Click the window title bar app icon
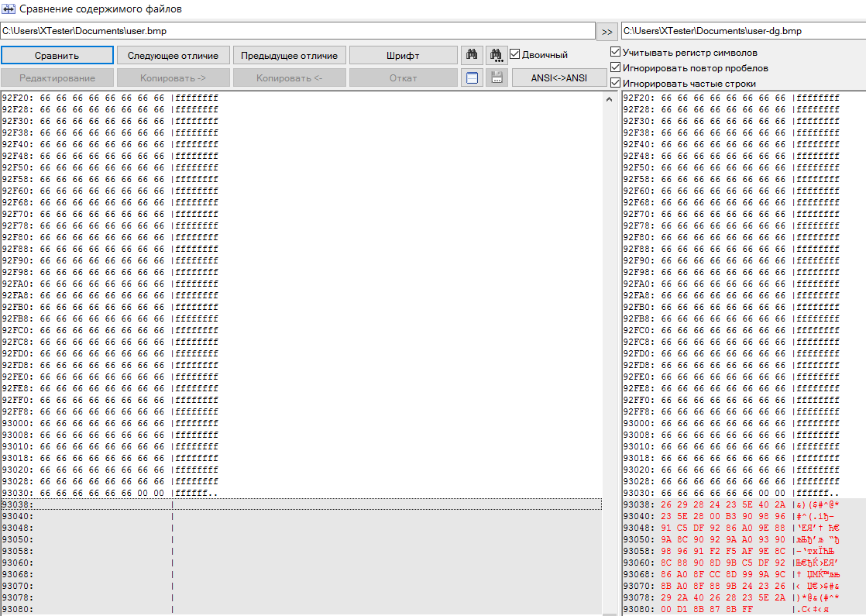Image resolution: width=866 pixels, height=616 pixels. 9,9
